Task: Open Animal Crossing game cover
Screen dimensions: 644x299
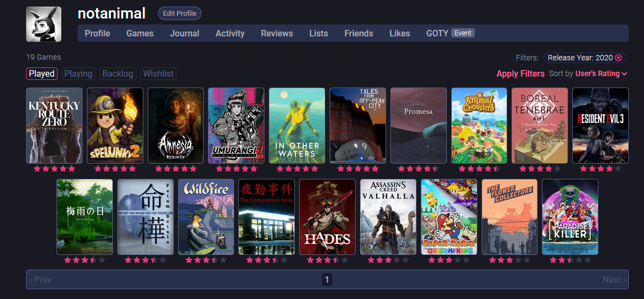Action: tap(479, 126)
